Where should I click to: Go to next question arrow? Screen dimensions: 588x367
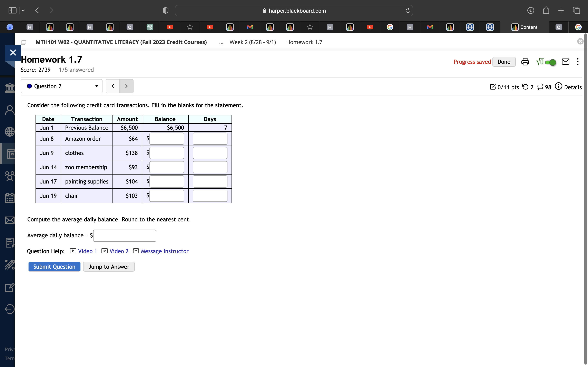point(126,86)
